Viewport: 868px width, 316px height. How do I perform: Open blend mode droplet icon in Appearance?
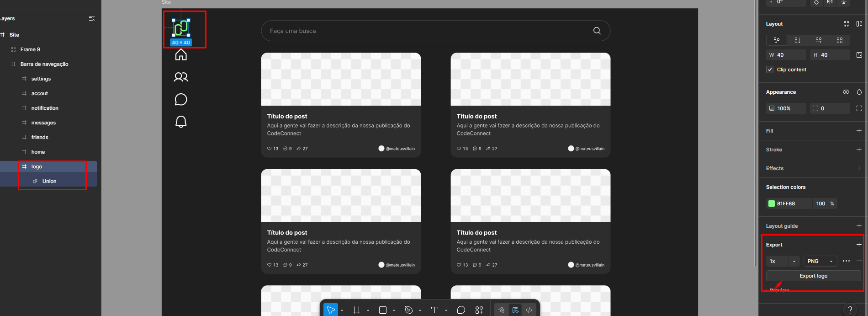coord(859,92)
